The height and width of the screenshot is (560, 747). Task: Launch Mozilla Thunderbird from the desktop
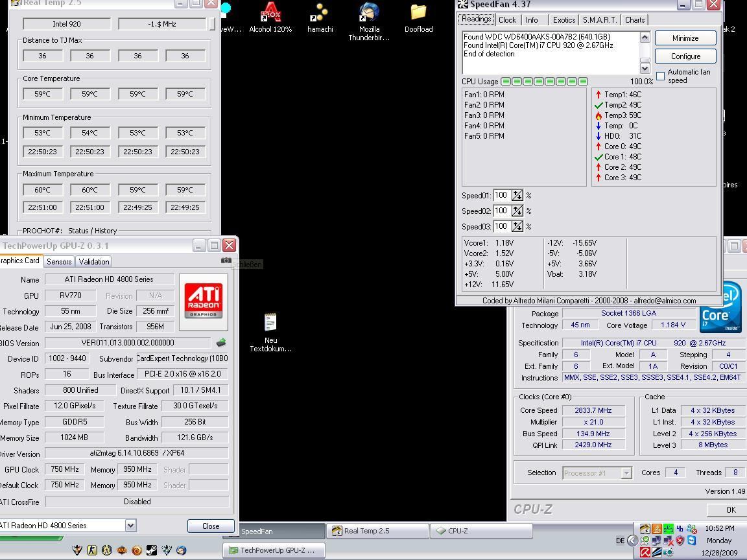[369, 21]
